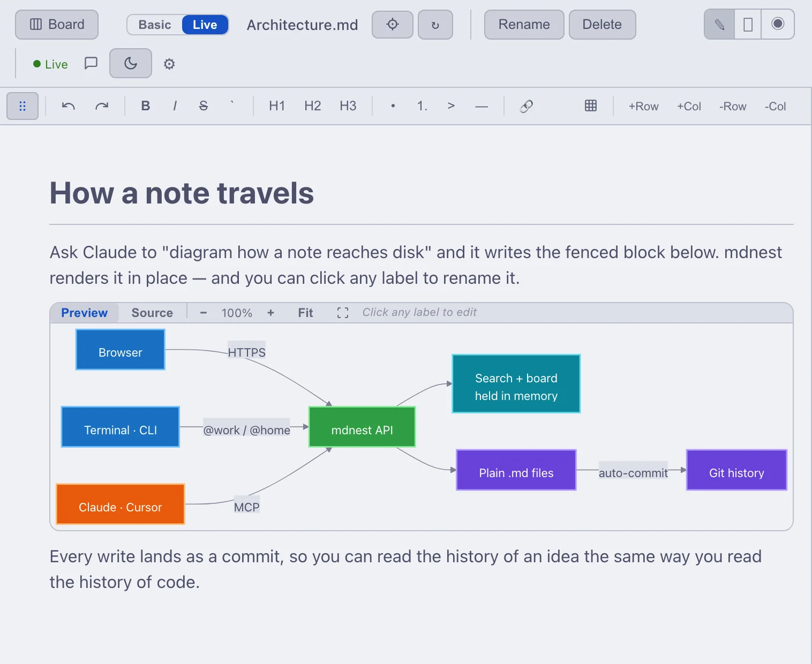Switch diagram to Preview tab
Viewport: 812px width, 664px height.
[x=85, y=313]
